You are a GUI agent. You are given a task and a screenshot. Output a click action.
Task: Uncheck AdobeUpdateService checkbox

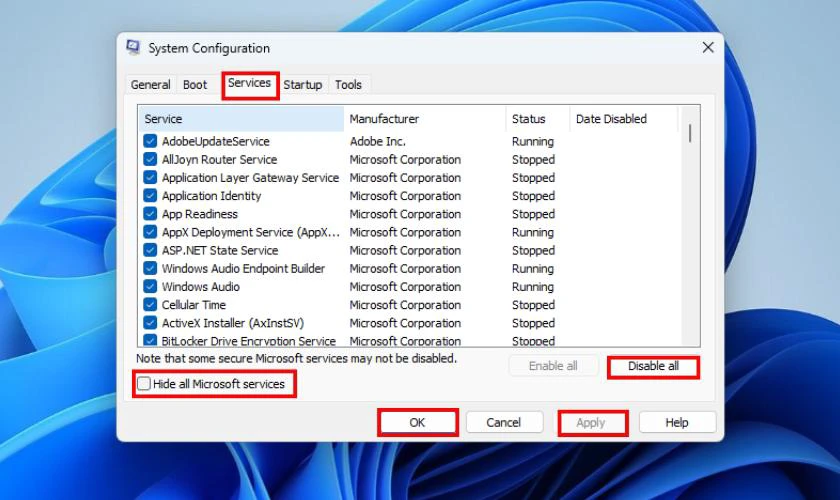pyautogui.click(x=150, y=141)
